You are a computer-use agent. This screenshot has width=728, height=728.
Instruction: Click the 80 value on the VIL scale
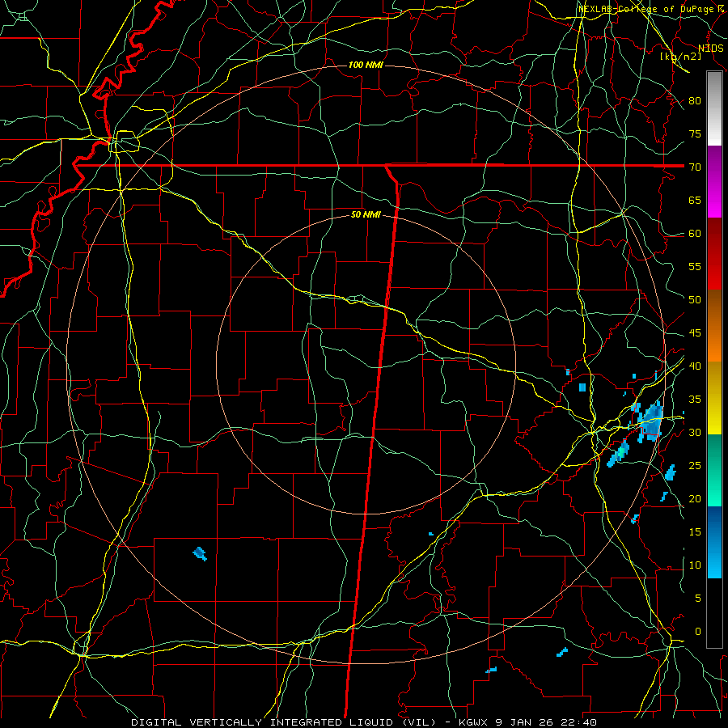(695, 101)
